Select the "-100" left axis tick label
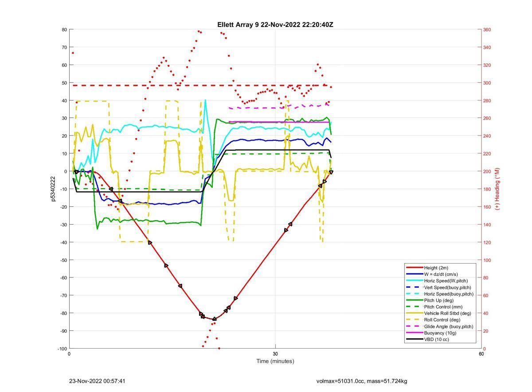This screenshot has height=392, width=532. [62, 349]
